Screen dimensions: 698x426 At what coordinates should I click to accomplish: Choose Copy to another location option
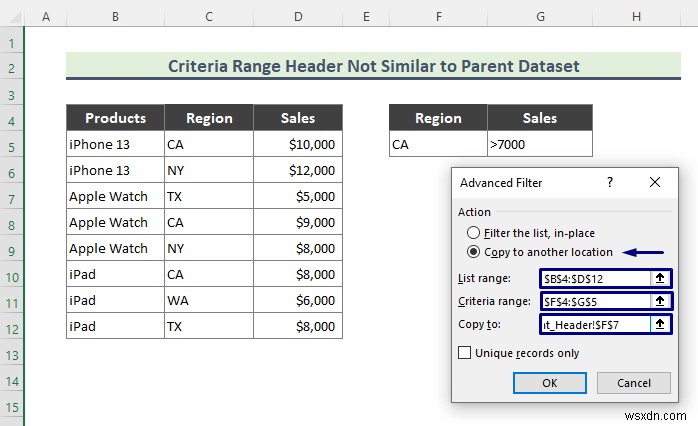click(x=476, y=252)
